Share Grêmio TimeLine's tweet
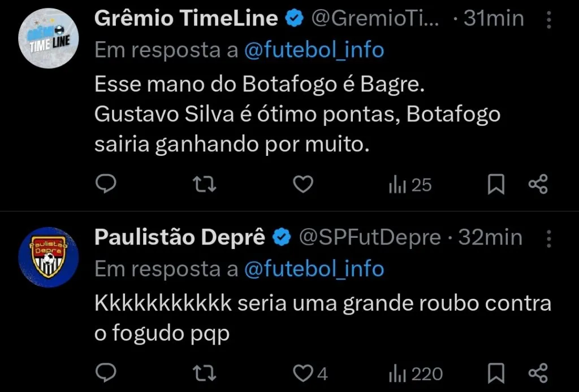Image resolution: width=579 pixels, height=392 pixels. click(538, 184)
